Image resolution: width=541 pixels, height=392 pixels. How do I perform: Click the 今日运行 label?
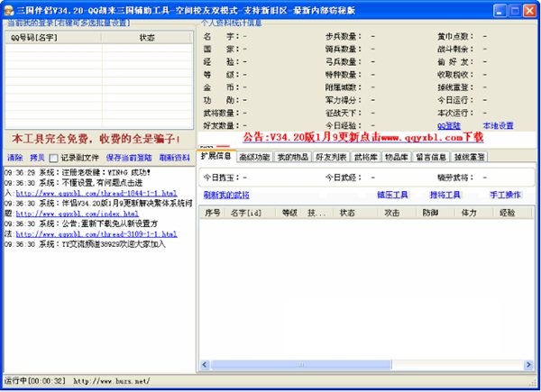(x=455, y=100)
